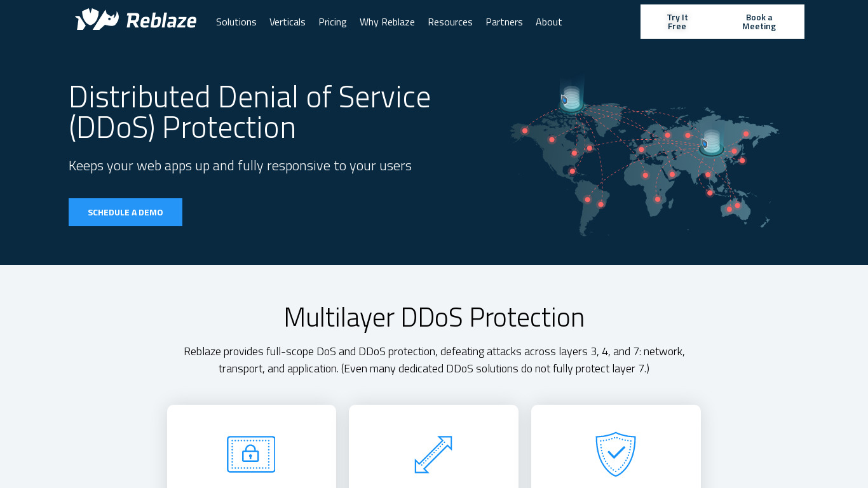This screenshot has width=868, height=488.
Task: Click the Book a Meeting button
Action: [759, 22]
